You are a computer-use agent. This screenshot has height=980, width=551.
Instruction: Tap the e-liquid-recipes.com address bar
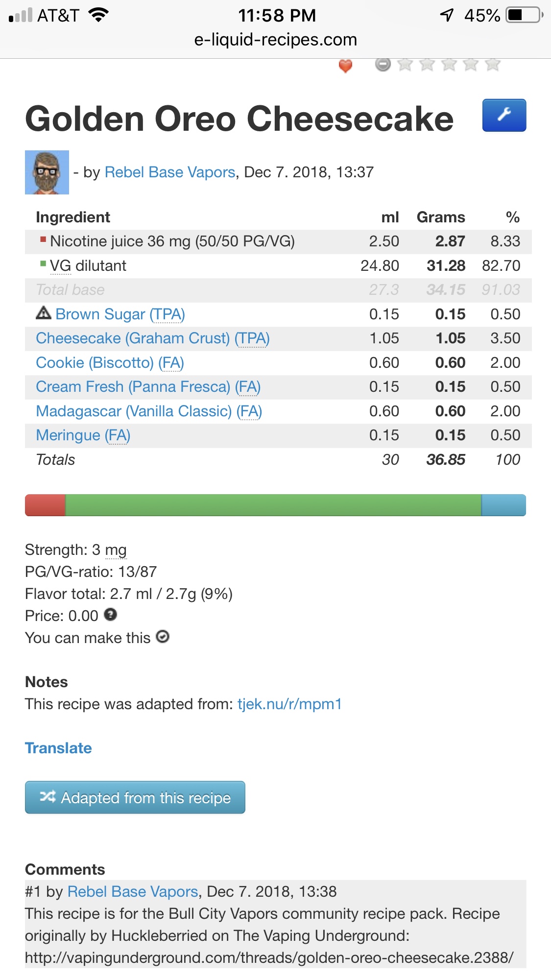pyautogui.click(x=275, y=40)
